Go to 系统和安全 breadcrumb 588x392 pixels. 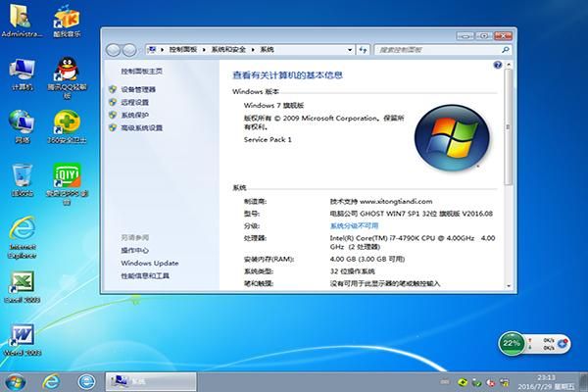[x=228, y=50]
